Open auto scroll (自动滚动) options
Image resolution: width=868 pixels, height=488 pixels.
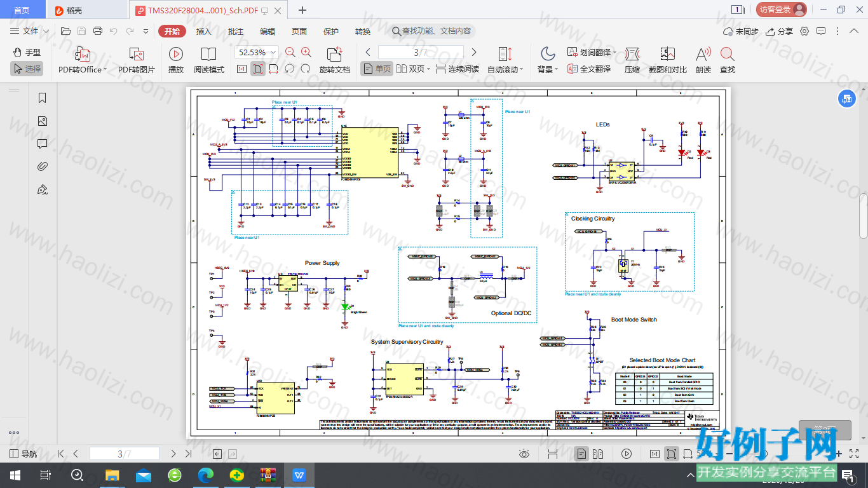coord(505,60)
